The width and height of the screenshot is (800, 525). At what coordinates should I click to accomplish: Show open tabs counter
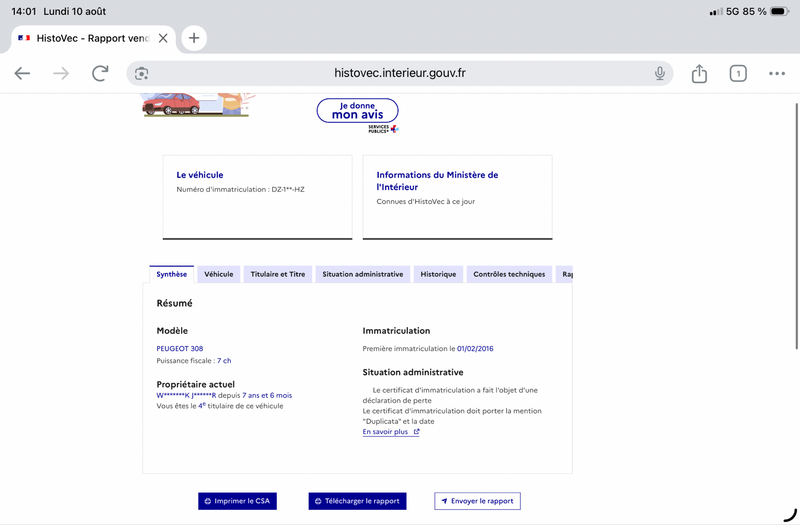(x=738, y=73)
